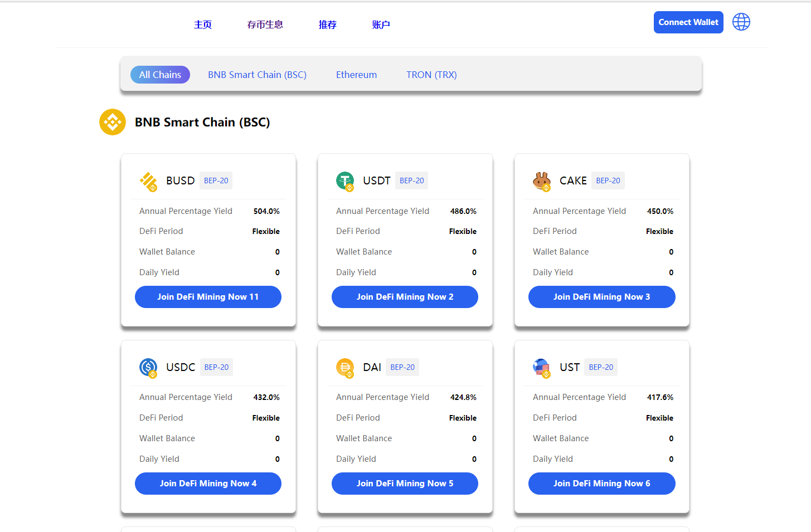Click Join DeFi Mining Now 4 for USDC
This screenshot has width=811, height=532.
coord(208,484)
